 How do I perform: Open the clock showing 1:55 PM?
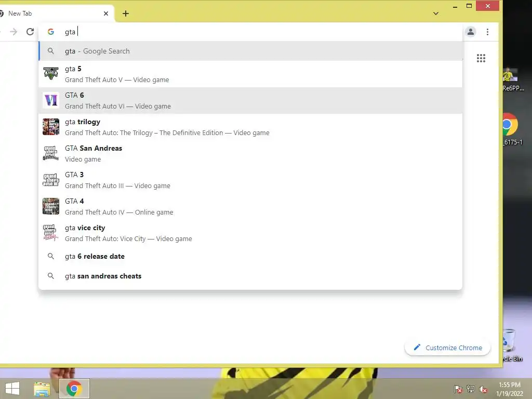pyautogui.click(x=510, y=389)
